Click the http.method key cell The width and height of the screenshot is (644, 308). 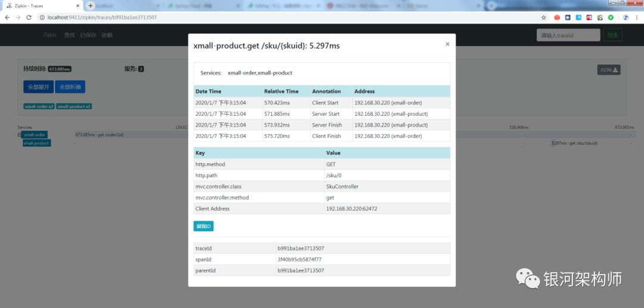point(259,164)
